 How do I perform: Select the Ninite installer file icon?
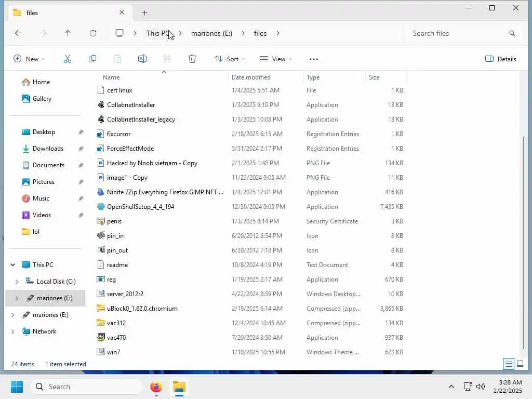tap(101, 192)
